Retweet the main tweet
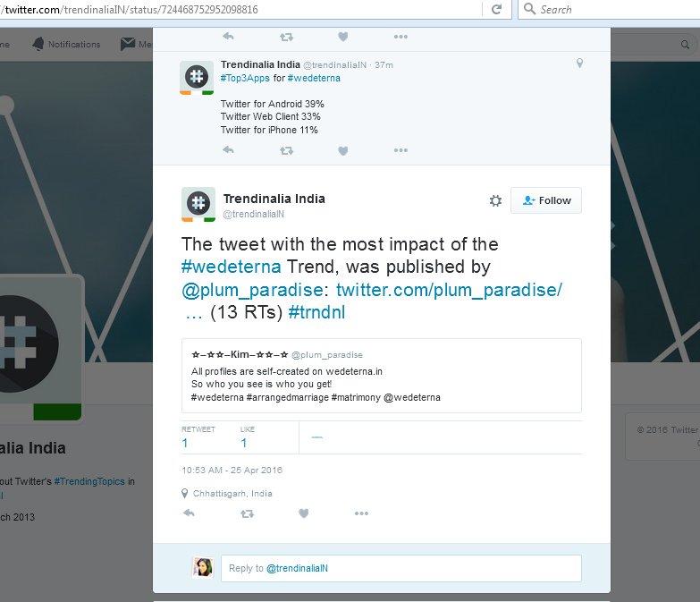 (x=247, y=513)
